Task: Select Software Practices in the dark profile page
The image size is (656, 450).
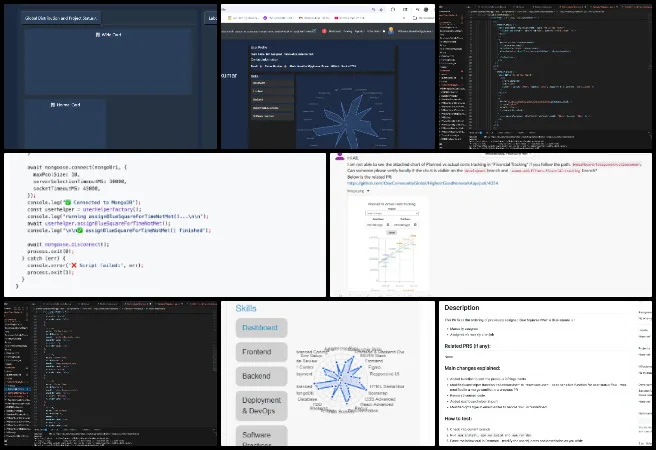Action: (x=272, y=116)
